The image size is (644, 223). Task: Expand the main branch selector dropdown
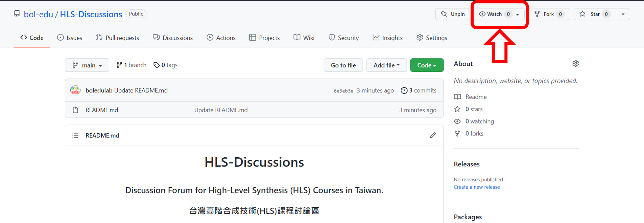coord(87,65)
